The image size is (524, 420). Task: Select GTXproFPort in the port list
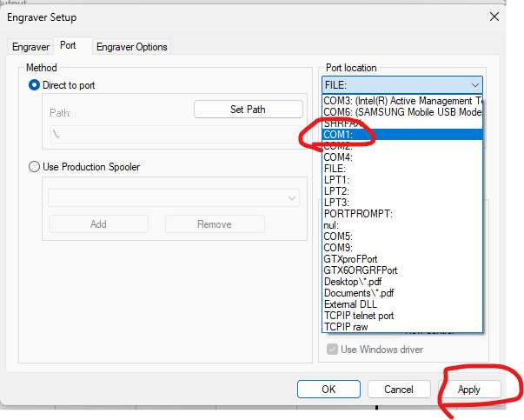[x=402, y=259]
